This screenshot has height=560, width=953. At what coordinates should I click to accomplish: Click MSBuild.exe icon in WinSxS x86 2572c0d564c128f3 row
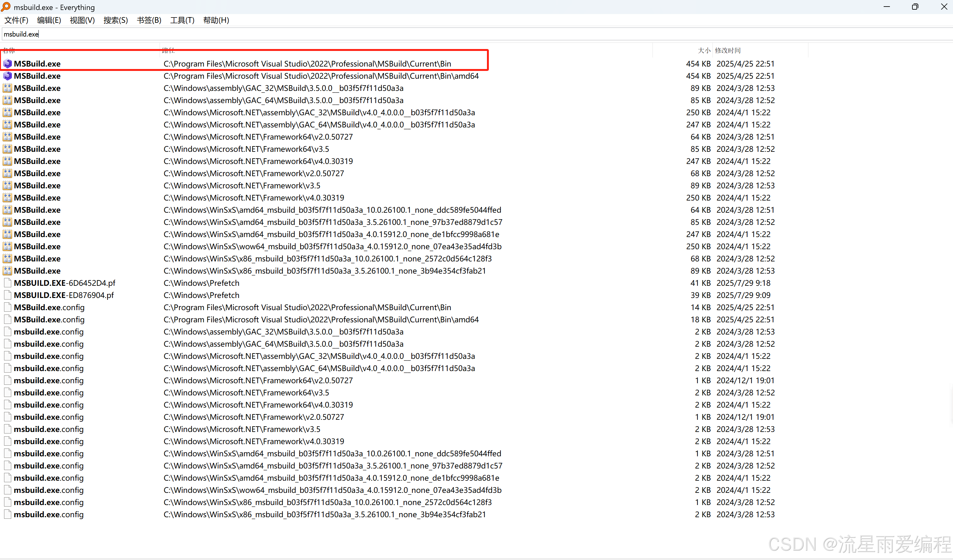pyautogui.click(x=7, y=259)
